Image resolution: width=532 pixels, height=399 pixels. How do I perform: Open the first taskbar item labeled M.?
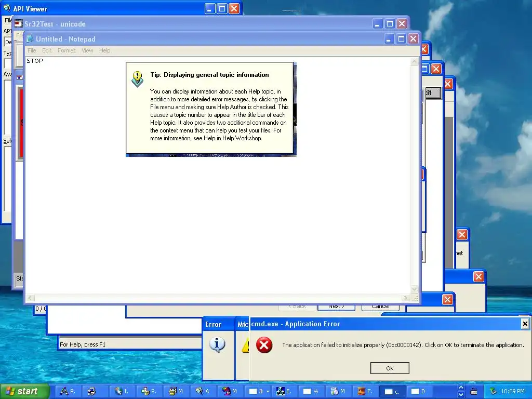pyautogui.click(x=177, y=392)
